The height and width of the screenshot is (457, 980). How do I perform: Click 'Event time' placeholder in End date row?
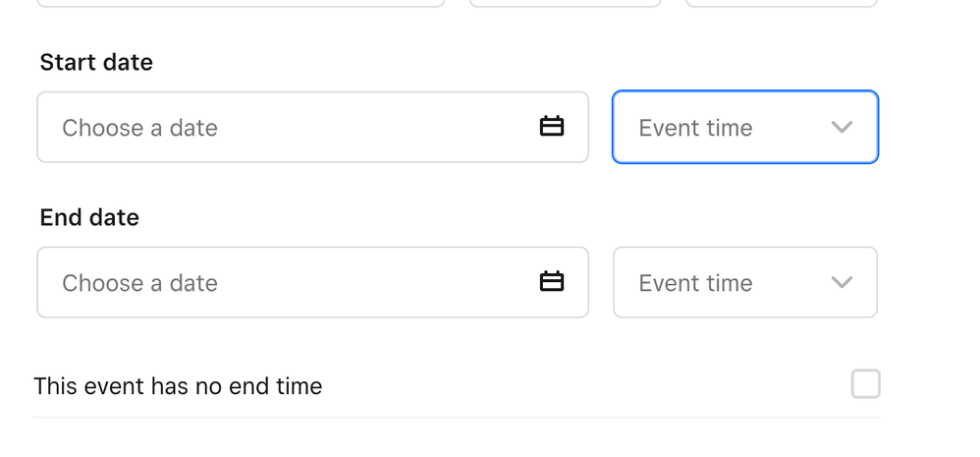pyautogui.click(x=695, y=283)
